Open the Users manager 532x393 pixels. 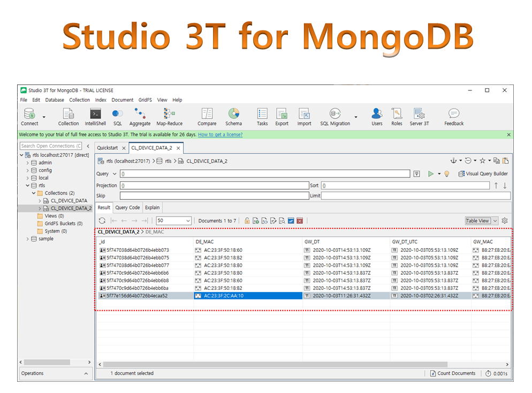click(x=377, y=117)
